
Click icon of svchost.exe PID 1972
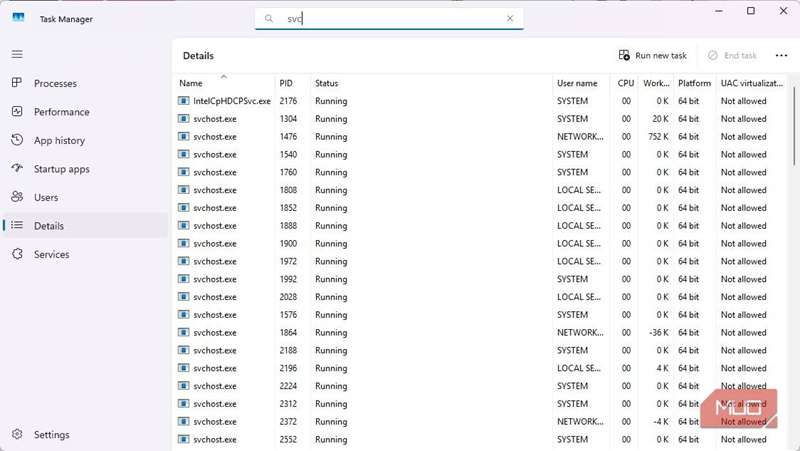pos(183,261)
